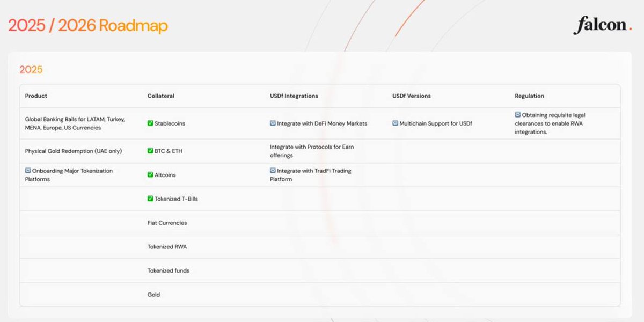Click the 2025 / 2026 Roadmap title
644x322 pixels.
[88, 26]
